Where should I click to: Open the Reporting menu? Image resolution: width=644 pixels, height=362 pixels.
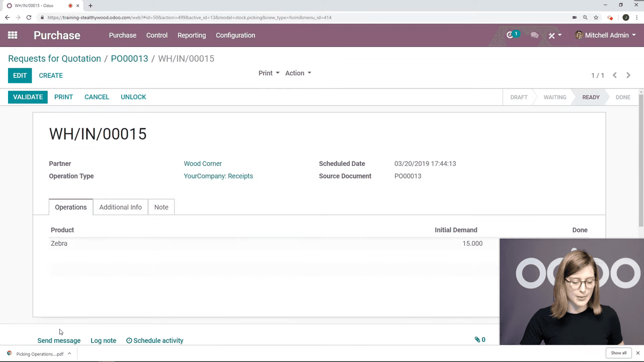[191, 35]
